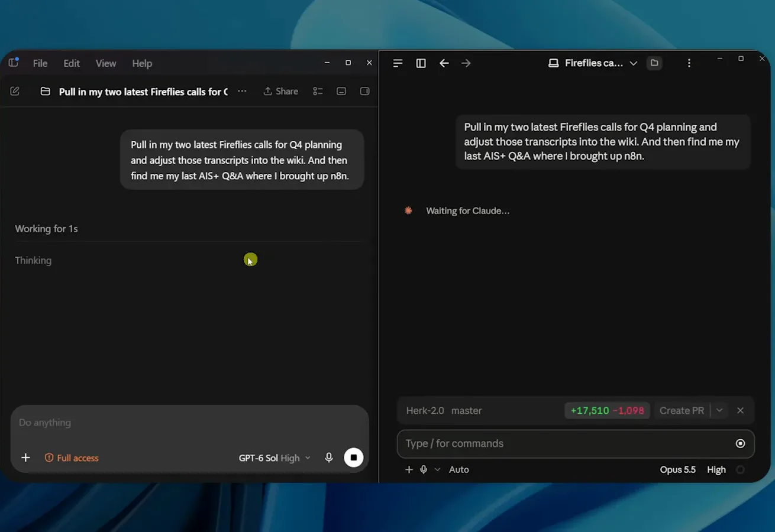775x532 pixels.
Task: Start a new chat with the compose icon
Action: 15,91
